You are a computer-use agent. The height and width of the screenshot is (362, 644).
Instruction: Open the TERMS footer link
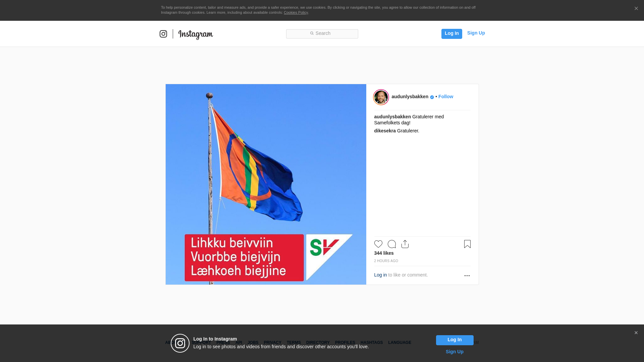[293, 343]
